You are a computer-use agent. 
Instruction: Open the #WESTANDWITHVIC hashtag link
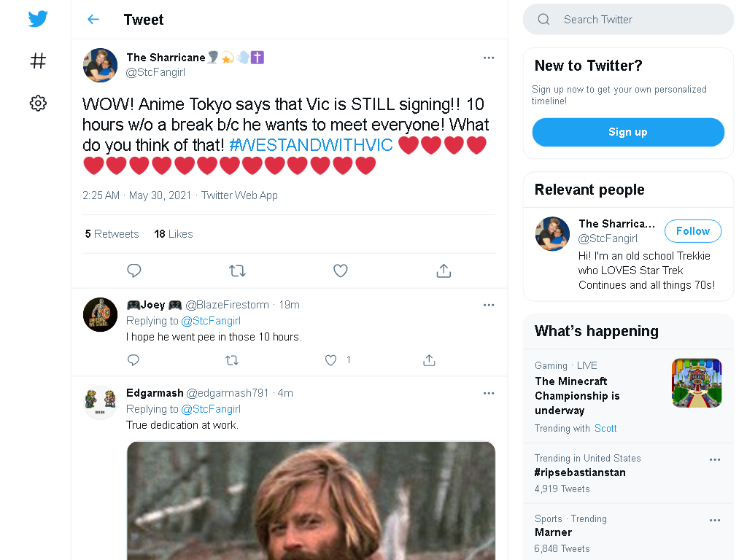point(311,145)
